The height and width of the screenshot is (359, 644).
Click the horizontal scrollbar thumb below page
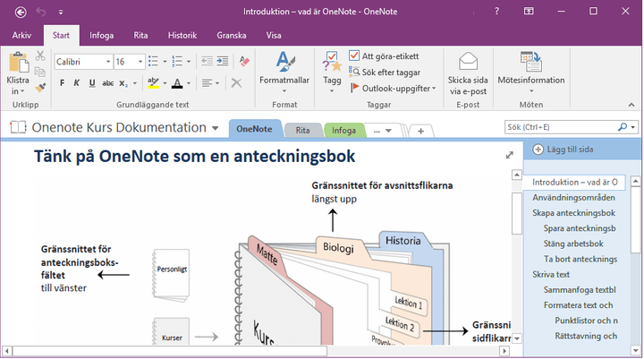[169, 351]
